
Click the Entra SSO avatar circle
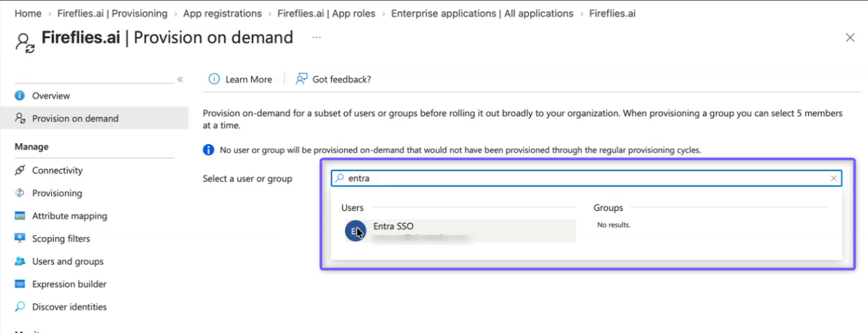click(355, 231)
